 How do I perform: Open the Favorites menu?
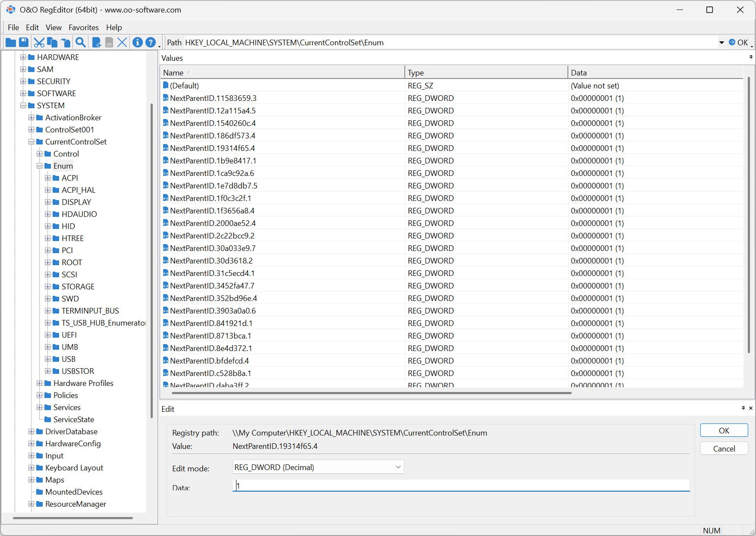pos(83,28)
